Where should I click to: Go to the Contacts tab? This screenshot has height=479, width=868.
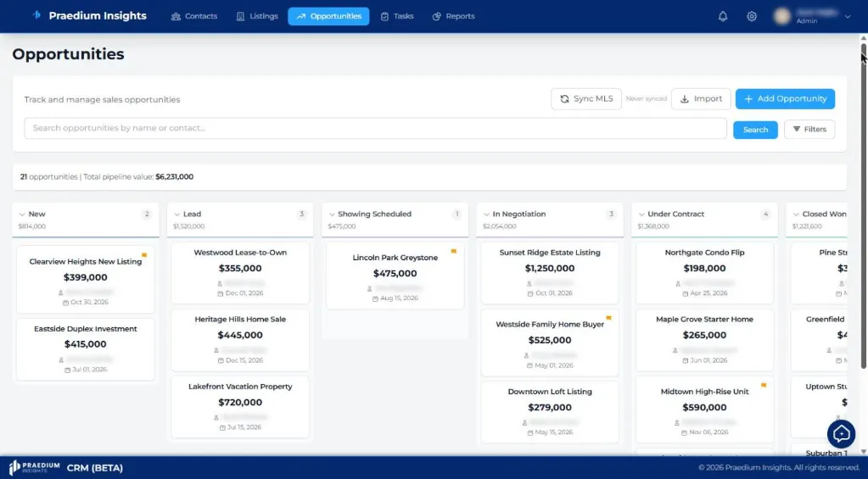(193, 17)
